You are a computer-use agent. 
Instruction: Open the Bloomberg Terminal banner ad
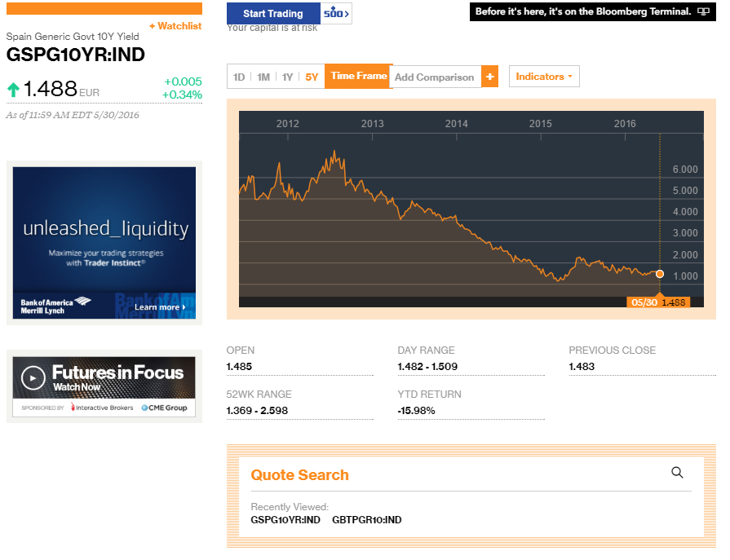[592, 11]
